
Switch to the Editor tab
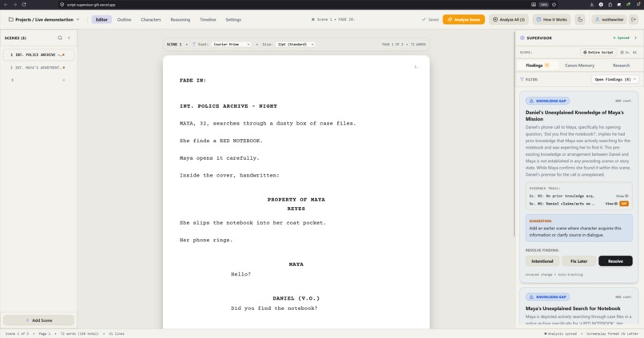point(101,19)
